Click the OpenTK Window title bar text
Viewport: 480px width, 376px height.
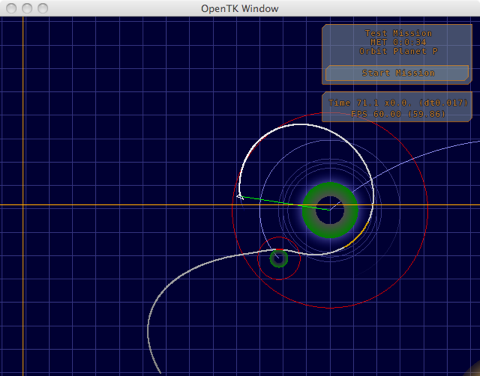click(x=240, y=9)
